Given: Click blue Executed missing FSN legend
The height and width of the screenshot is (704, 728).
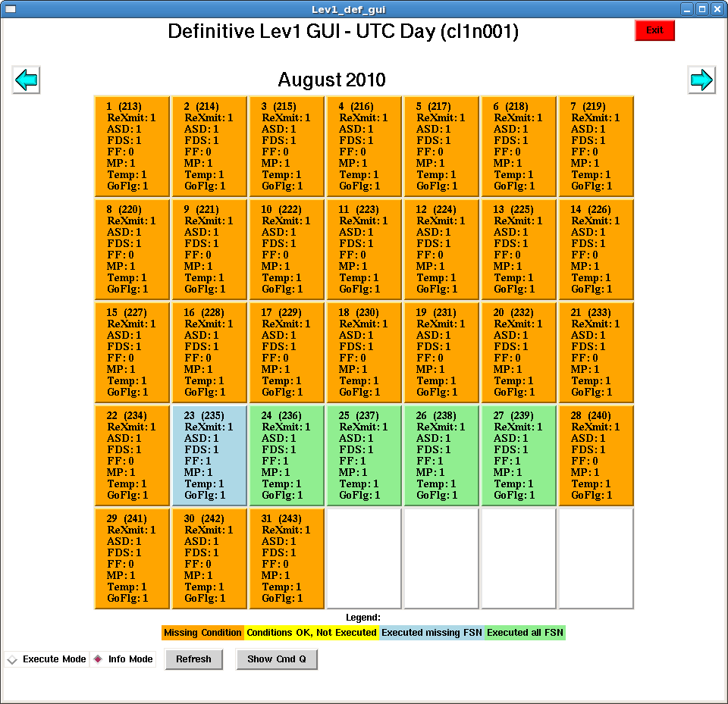Looking at the screenshot, I should pos(431,633).
